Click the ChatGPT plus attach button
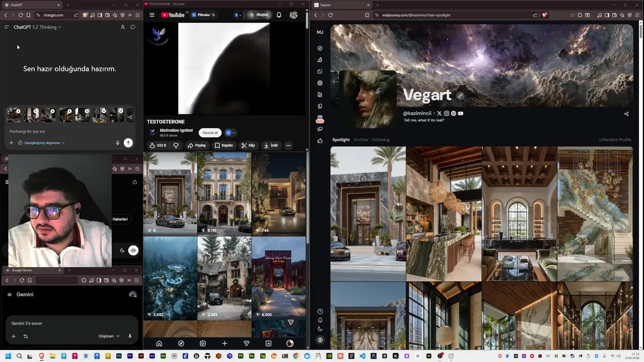Screen dimensions: 644x362 11,143
